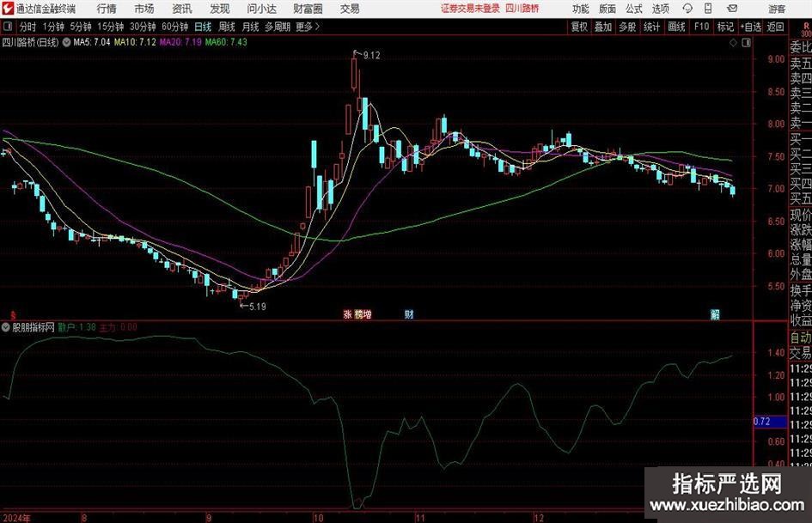Viewport: 812px width, 523px height.
Task: Switch to 月线 monthly period
Action: pos(251,27)
